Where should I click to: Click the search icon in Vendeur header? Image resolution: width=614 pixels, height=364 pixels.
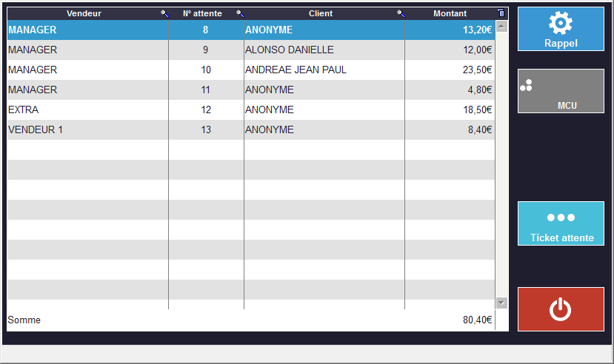164,13
